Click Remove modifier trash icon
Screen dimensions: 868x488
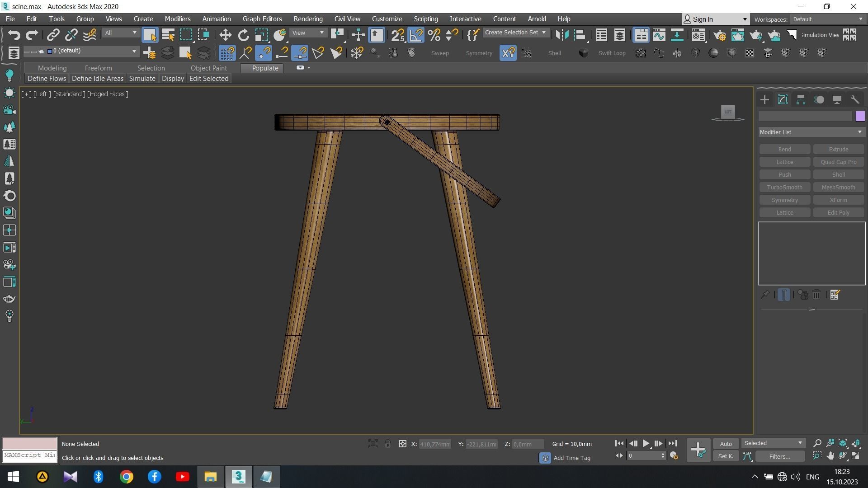816,295
